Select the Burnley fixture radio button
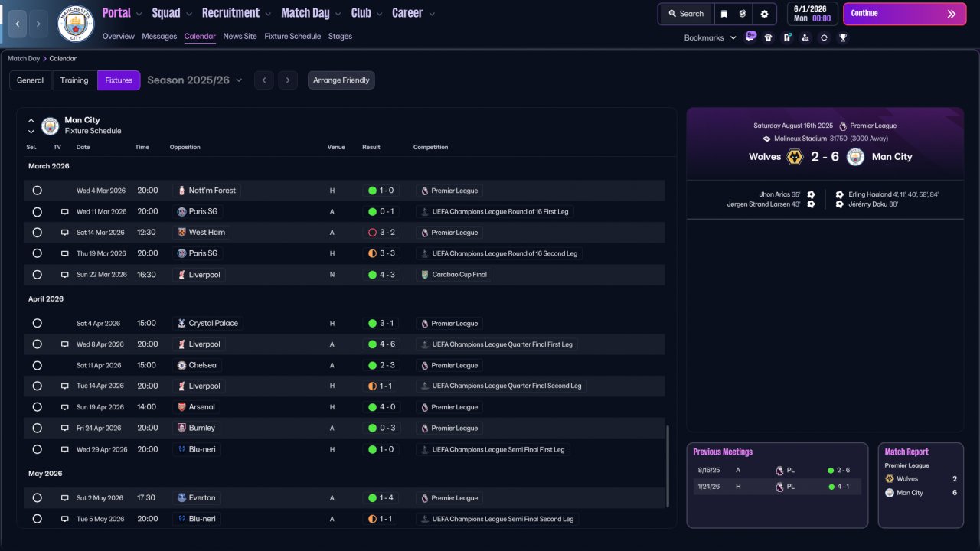980x551 pixels. [37, 429]
